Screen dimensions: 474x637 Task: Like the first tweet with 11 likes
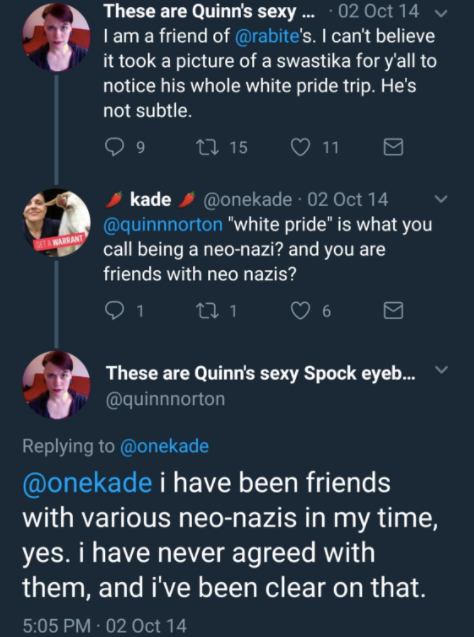(300, 147)
